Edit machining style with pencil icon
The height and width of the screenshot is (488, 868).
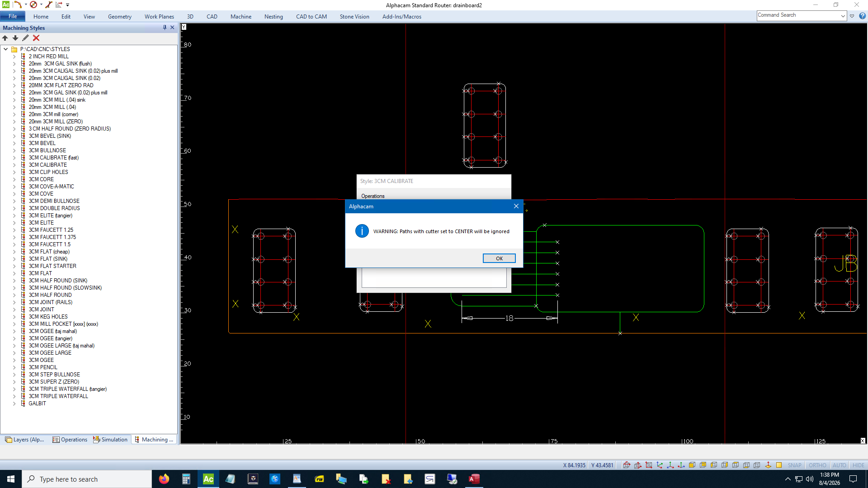[25, 38]
